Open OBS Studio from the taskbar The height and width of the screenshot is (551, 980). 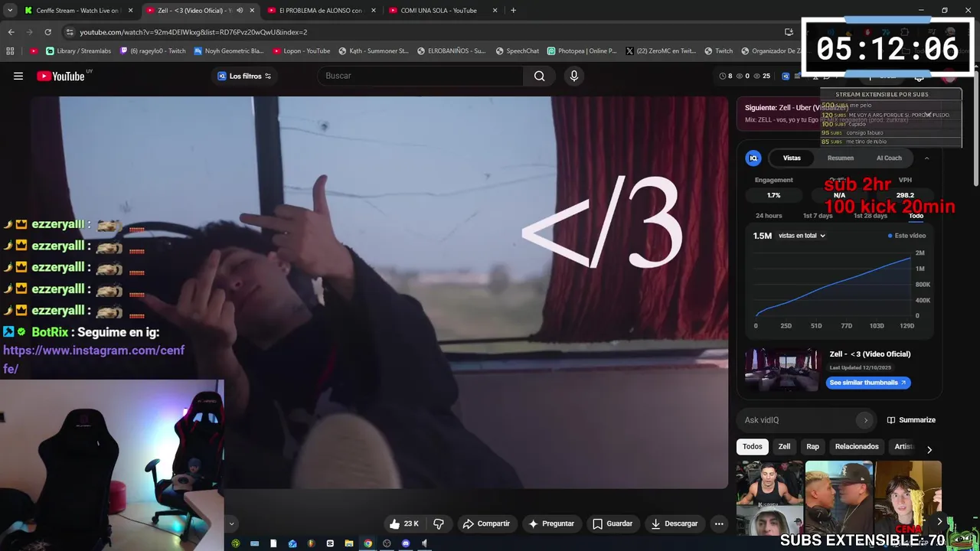click(387, 543)
